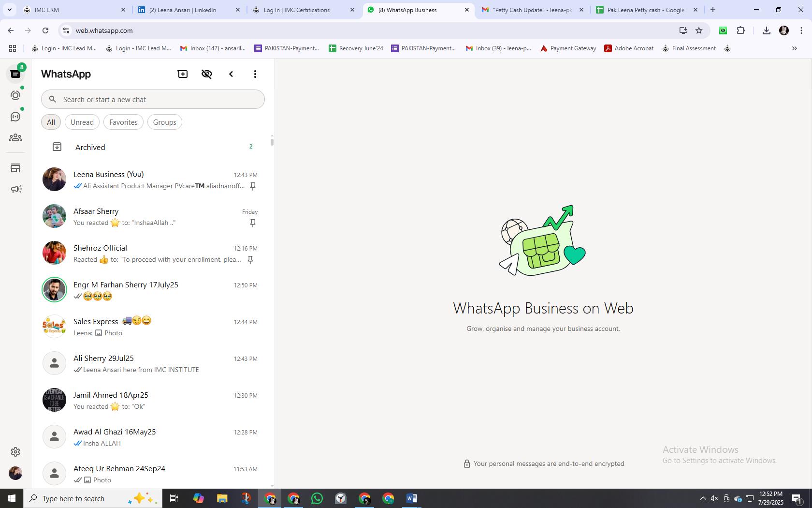Open the Channels icon in sidebar
812x508 pixels.
[x=15, y=117]
